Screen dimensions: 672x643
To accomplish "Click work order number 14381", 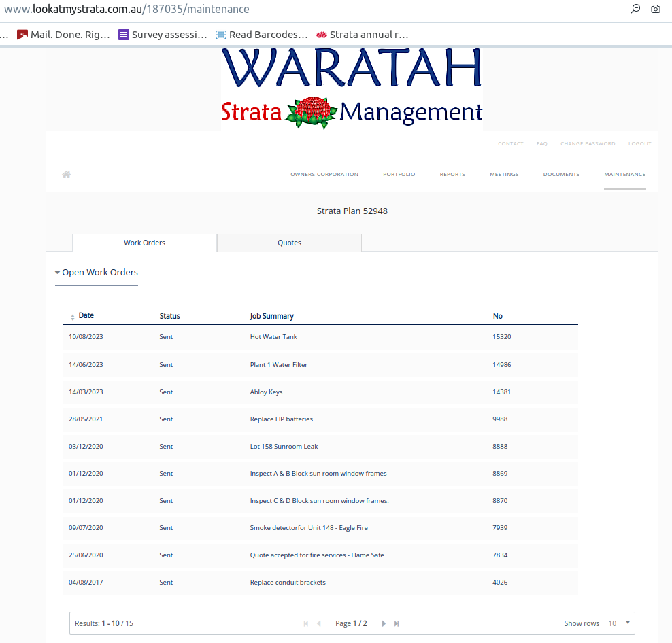I will [x=501, y=392].
